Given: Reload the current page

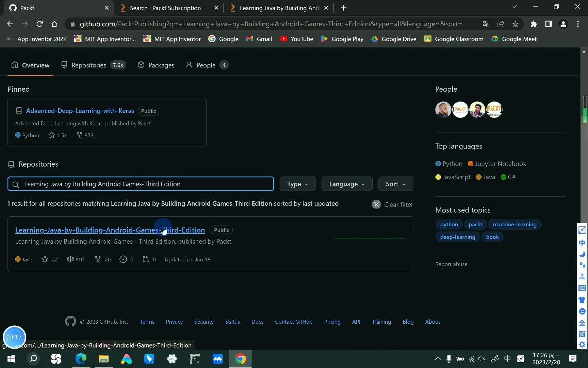Looking at the screenshot, I should tap(39, 24).
